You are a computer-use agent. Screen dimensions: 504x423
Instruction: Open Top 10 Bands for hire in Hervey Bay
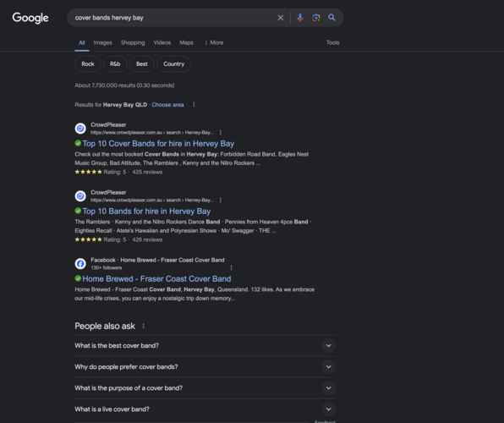(x=146, y=211)
